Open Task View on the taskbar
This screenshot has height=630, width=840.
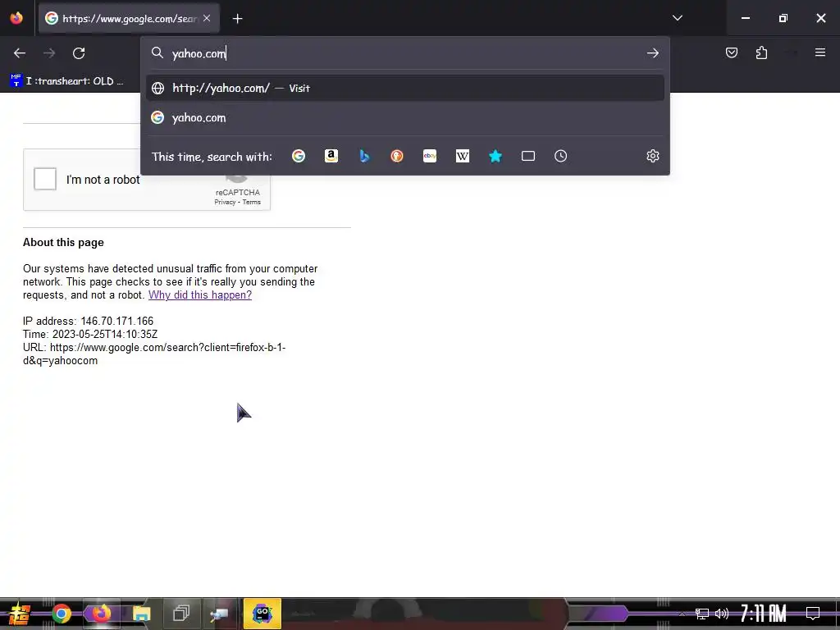click(181, 614)
